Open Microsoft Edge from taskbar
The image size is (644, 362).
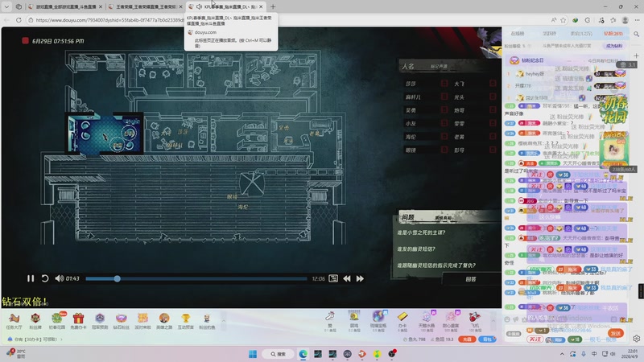[303, 354]
